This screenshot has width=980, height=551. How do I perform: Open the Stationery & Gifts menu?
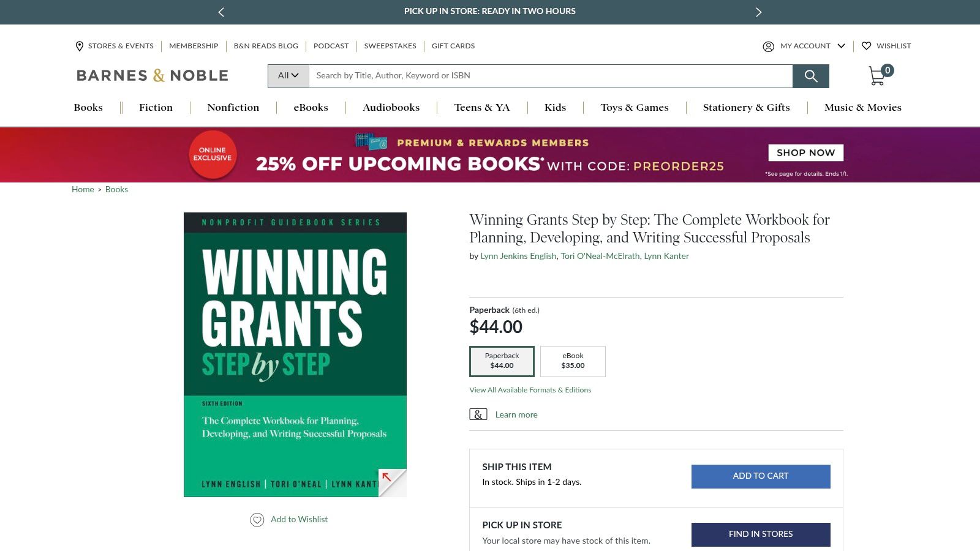tap(747, 108)
